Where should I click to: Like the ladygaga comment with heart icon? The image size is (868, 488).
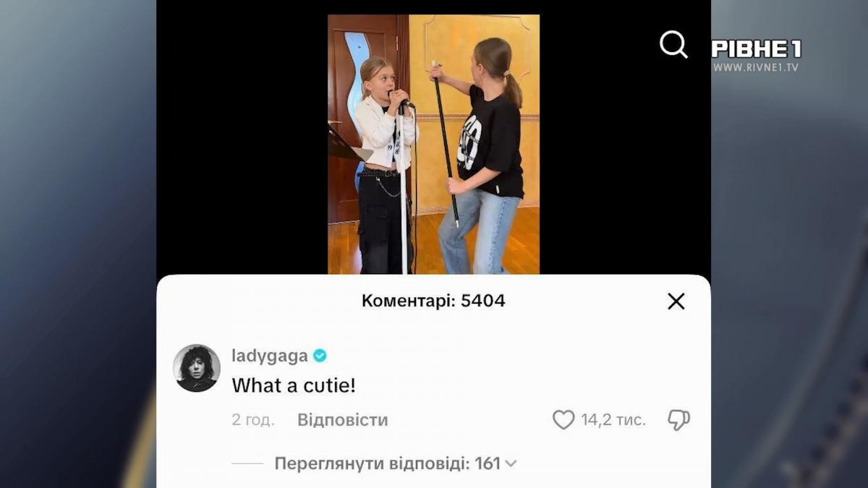coord(563,420)
